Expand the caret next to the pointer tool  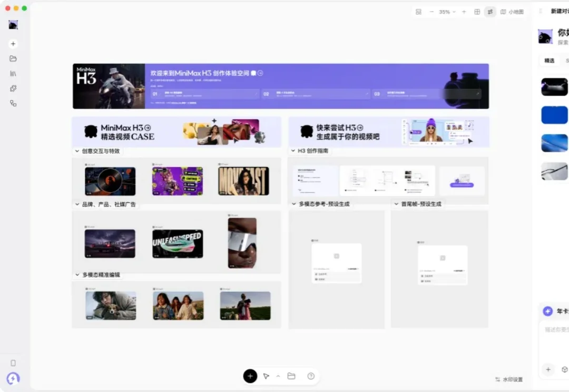(x=278, y=376)
